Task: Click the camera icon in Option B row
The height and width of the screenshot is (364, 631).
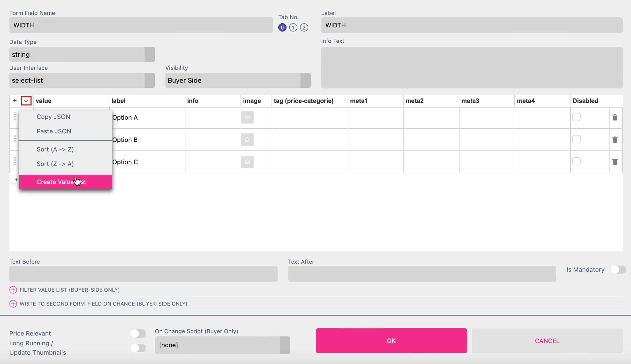Action: click(247, 139)
